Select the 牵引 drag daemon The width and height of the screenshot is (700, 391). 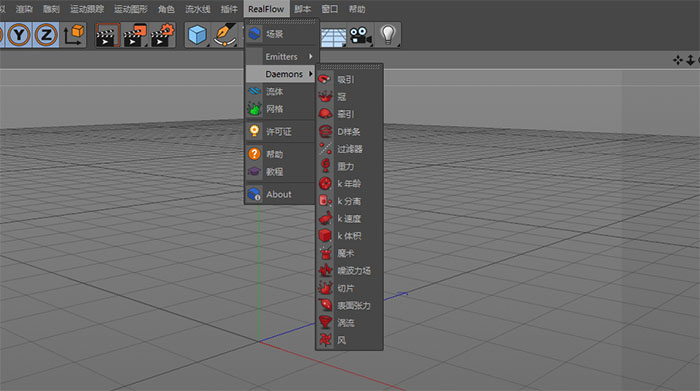(349, 114)
